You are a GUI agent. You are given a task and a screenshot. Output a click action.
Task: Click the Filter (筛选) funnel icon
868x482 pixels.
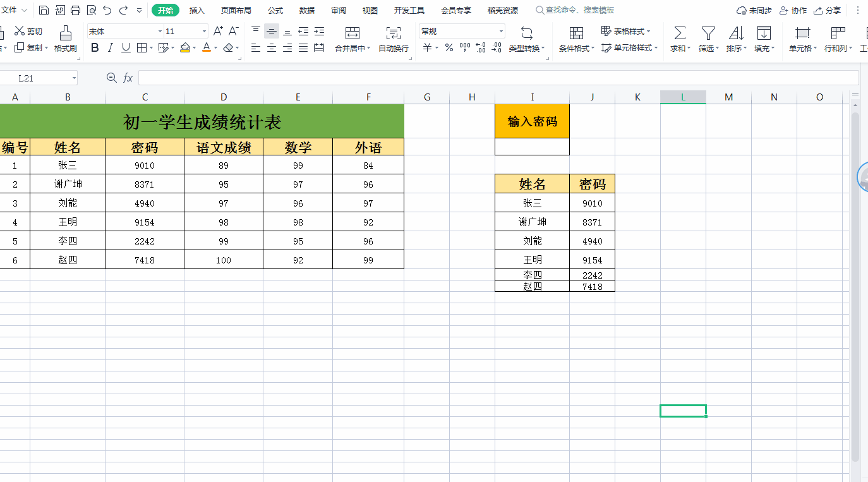(x=709, y=33)
